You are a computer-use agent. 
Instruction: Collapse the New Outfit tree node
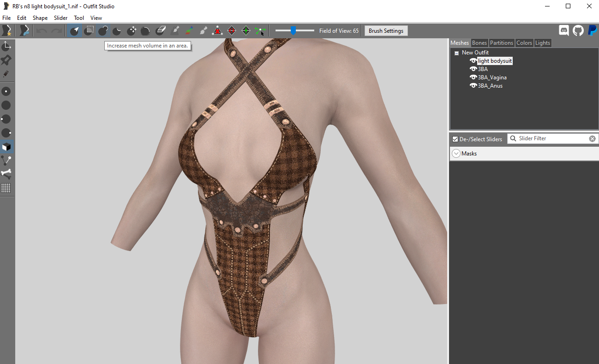[x=456, y=53]
